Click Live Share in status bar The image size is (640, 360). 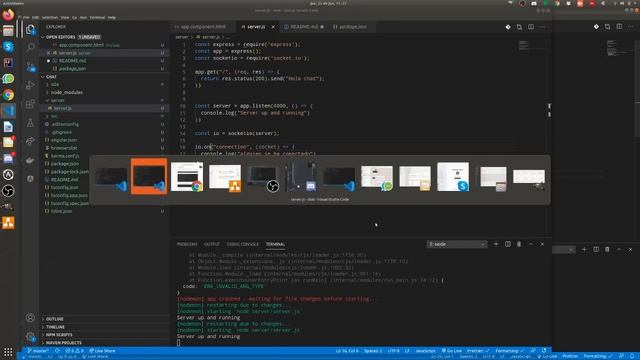(102, 351)
